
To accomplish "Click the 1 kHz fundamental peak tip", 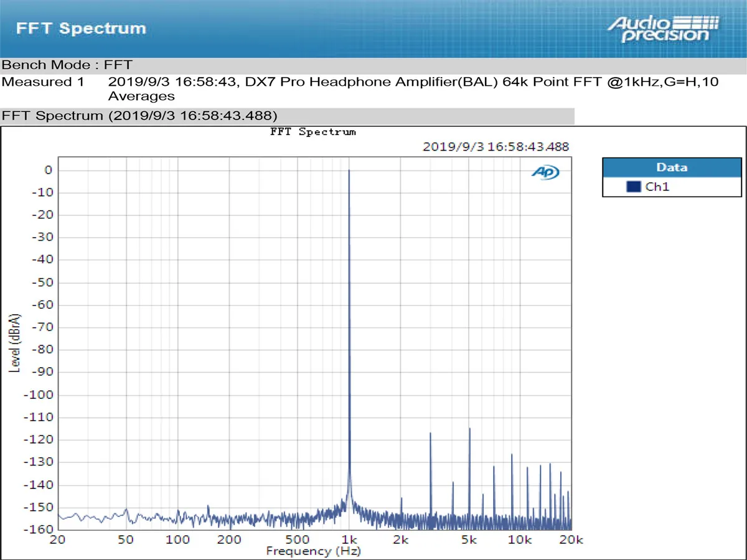I will point(349,170).
